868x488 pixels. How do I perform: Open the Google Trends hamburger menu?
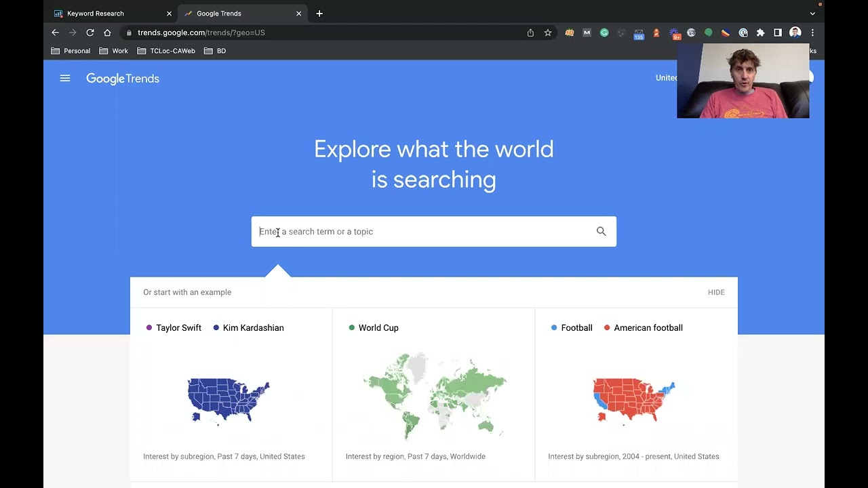pyautogui.click(x=65, y=79)
